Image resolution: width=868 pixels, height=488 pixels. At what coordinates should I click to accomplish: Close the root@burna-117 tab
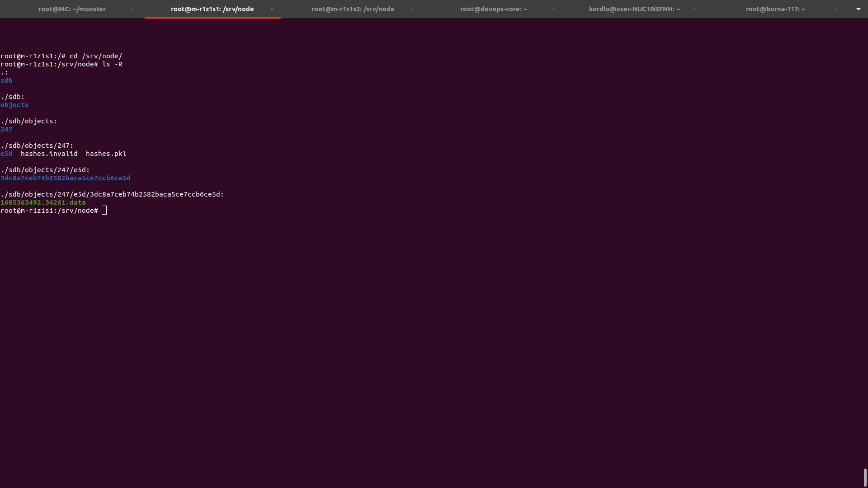(x=835, y=9)
